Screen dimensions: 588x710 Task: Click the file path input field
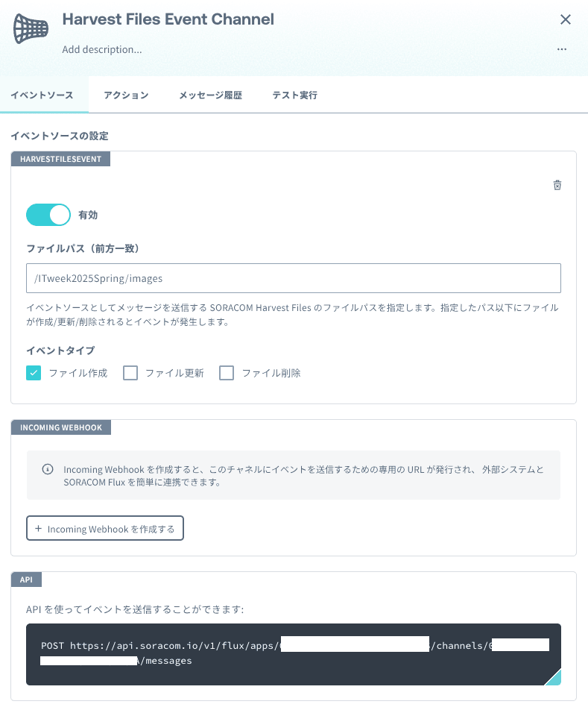(294, 278)
